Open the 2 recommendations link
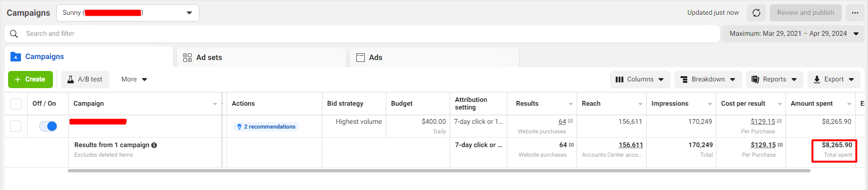Screen dimensions: 868x190 [266, 127]
